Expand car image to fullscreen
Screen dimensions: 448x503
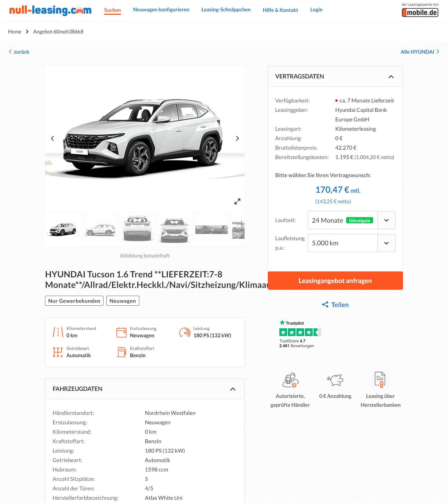point(237,201)
